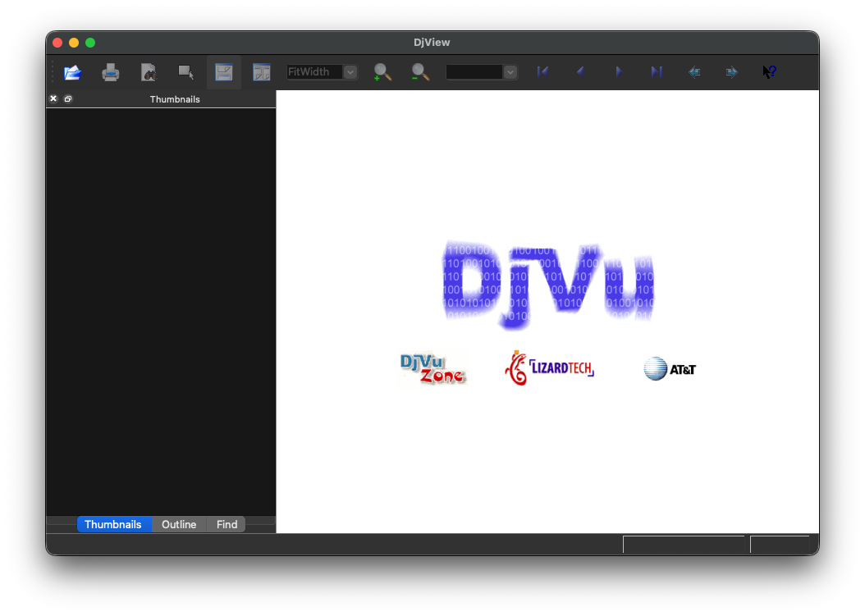Float the Thumbnails dock panel
This screenshot has width=865, height=616.
point(68,98)
